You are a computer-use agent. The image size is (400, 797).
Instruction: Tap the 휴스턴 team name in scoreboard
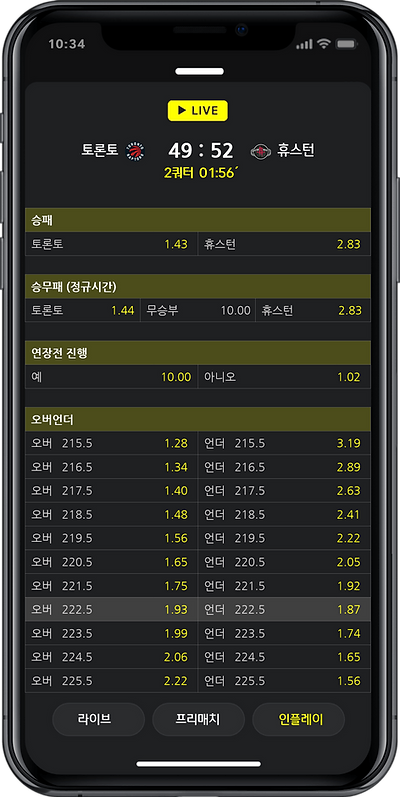point(296,150)
